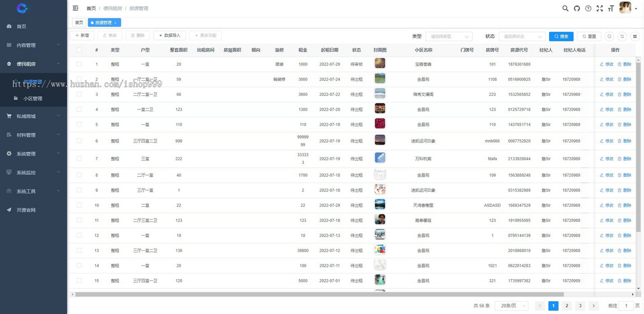Click the 首页 breadcrumb link
This screenshot has height=314, width=644.
click(91, 9)
